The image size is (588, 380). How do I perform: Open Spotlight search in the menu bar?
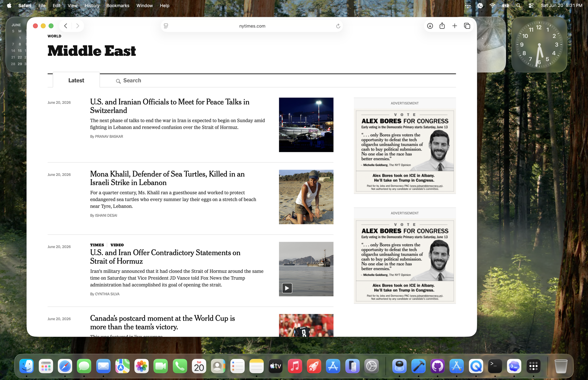(518, 5)
